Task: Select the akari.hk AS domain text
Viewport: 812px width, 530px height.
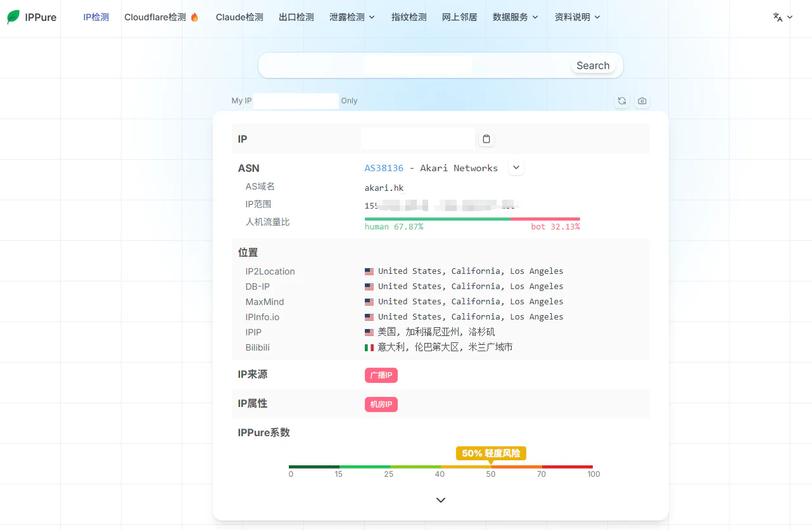Action: (x=384, y=188)
